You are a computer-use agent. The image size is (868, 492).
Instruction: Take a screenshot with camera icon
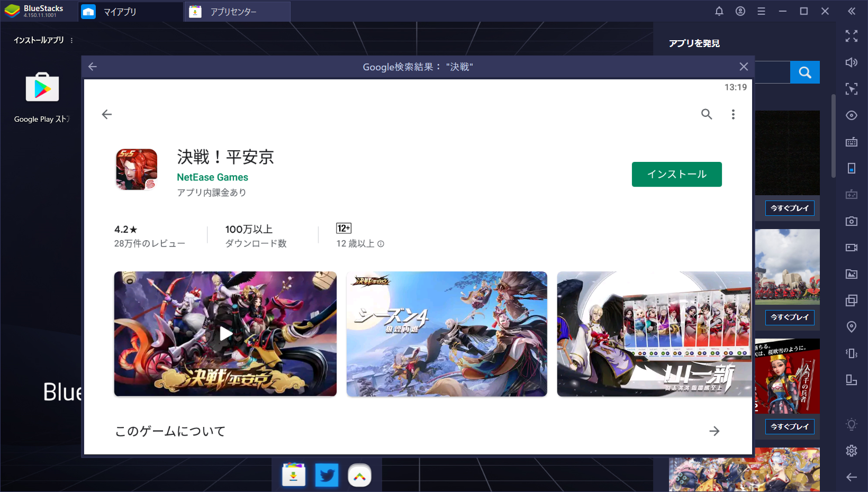(852, 221)
